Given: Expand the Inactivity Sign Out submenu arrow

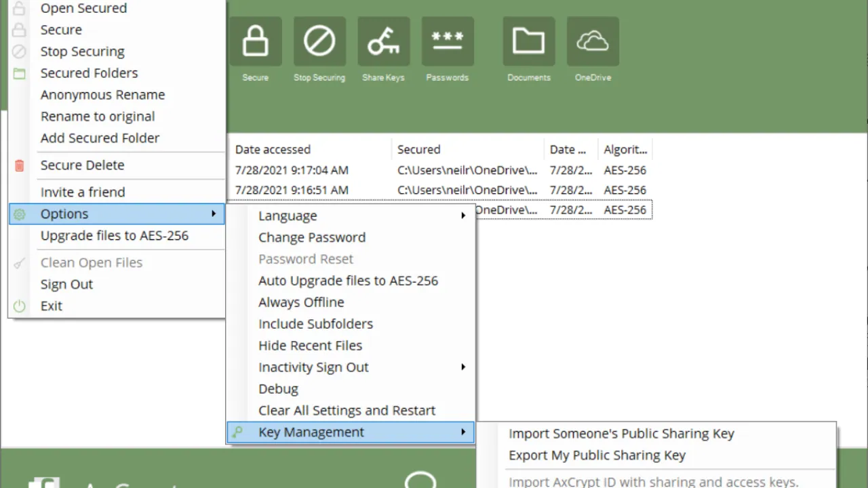Looking at the screenshot, I should pos(463,367).
